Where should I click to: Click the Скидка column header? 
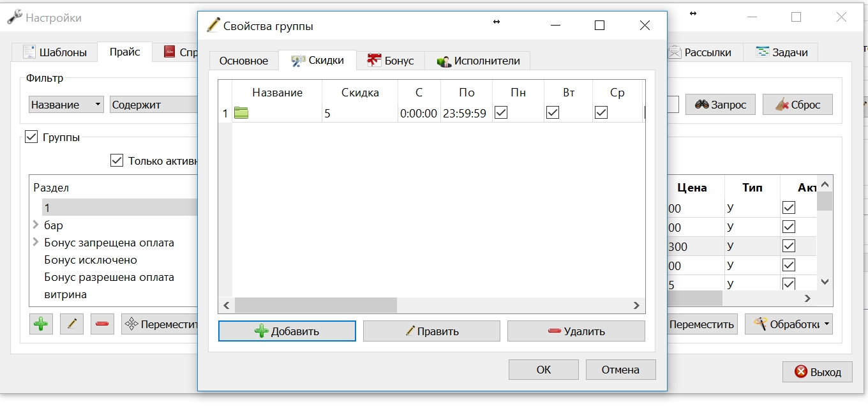pyautogui.click(x=360, y=93)
